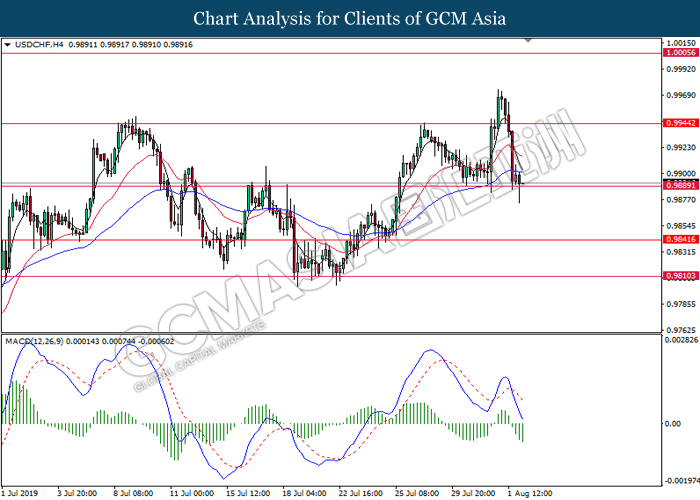Click the chart title mentioning GCM Asia
700x500 pixels.
pos(349,18)
